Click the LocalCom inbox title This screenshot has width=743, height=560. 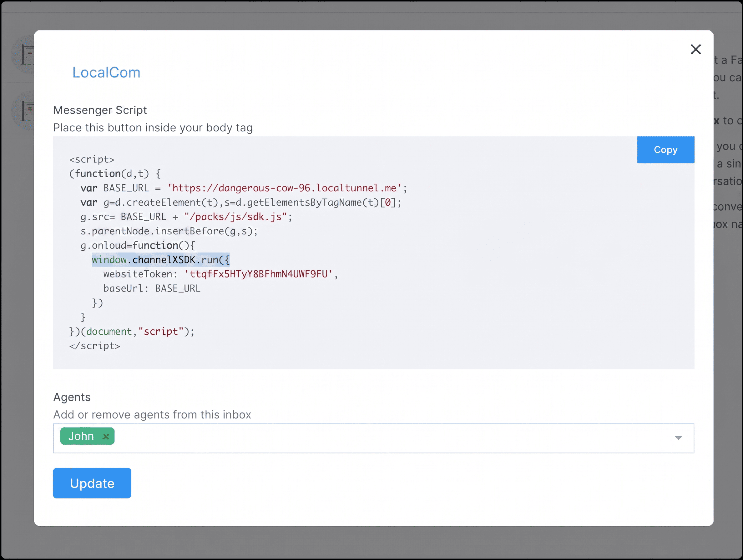(x=107, y=72)
